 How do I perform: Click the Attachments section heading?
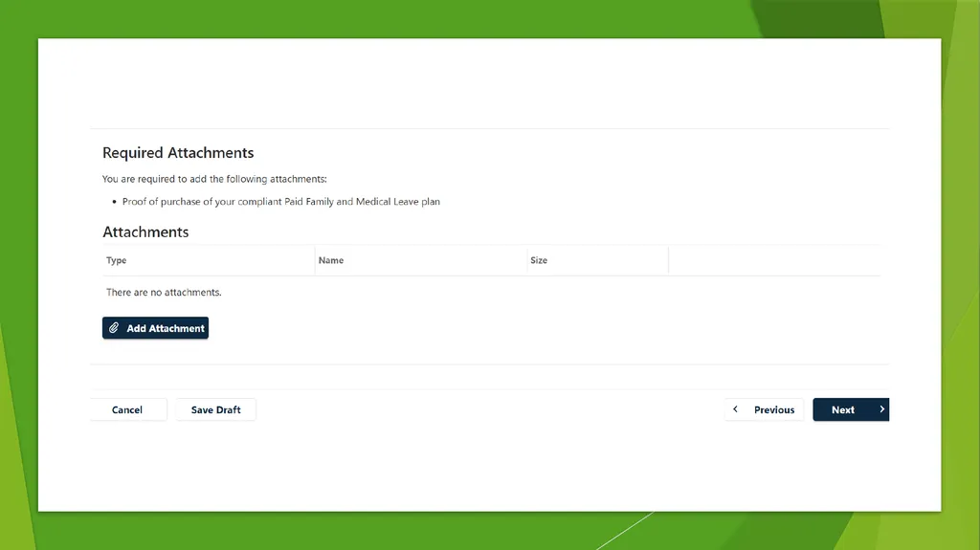(145, 231)
